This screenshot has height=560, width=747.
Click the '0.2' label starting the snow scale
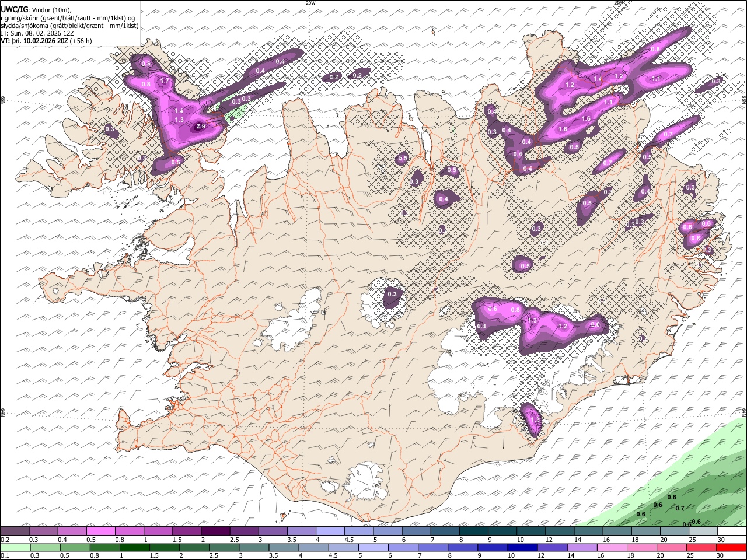click(x=5, y=540)
